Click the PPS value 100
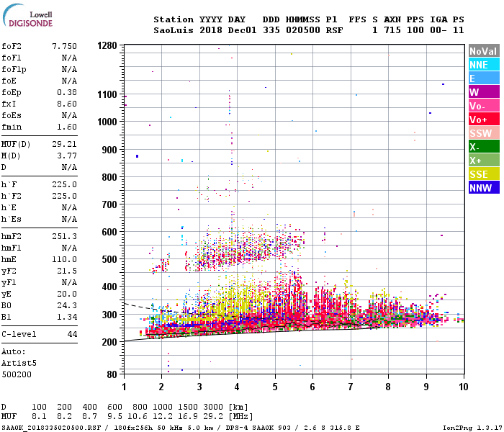Image resolution: width=504 pixels, height=432 pixels. 415,30
